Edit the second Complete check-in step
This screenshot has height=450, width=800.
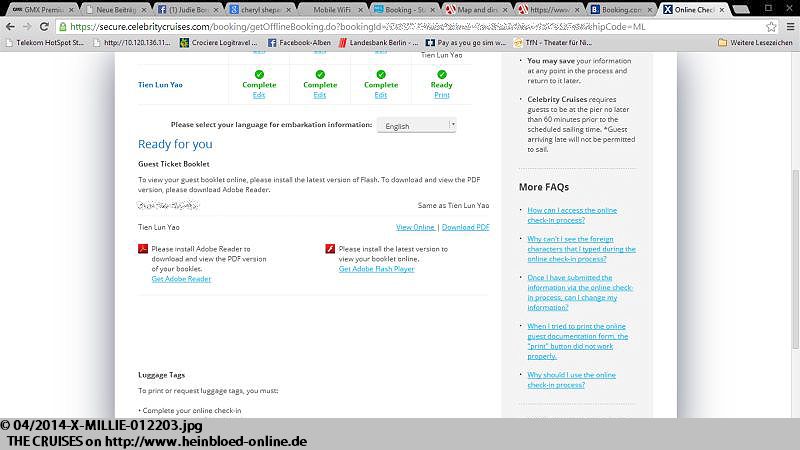pyautogui.click(x=320, y=95)
